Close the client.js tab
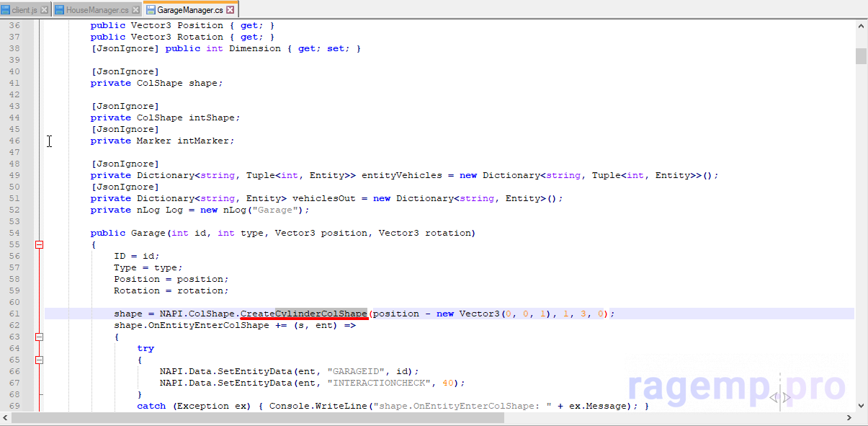This screenshot has width=868, height=426. point(45,10)
